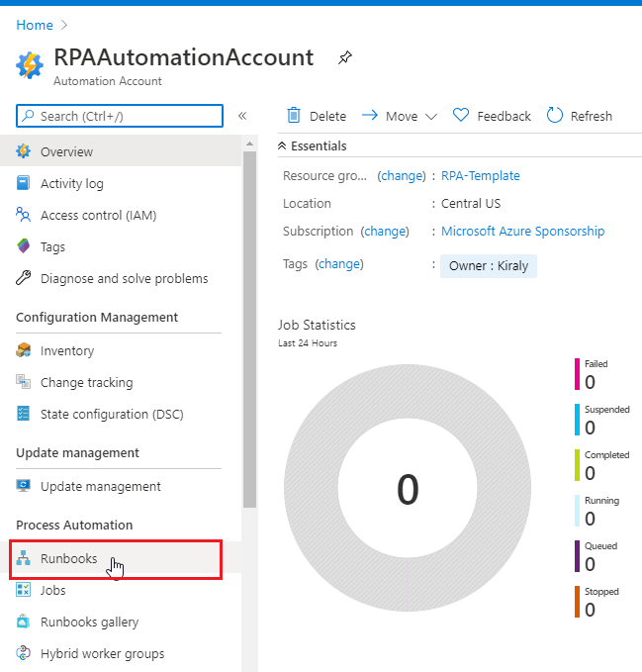642x672 pixels.
Task: Click the Tags icon in sidebar
Action: click(x=25, y=247)
